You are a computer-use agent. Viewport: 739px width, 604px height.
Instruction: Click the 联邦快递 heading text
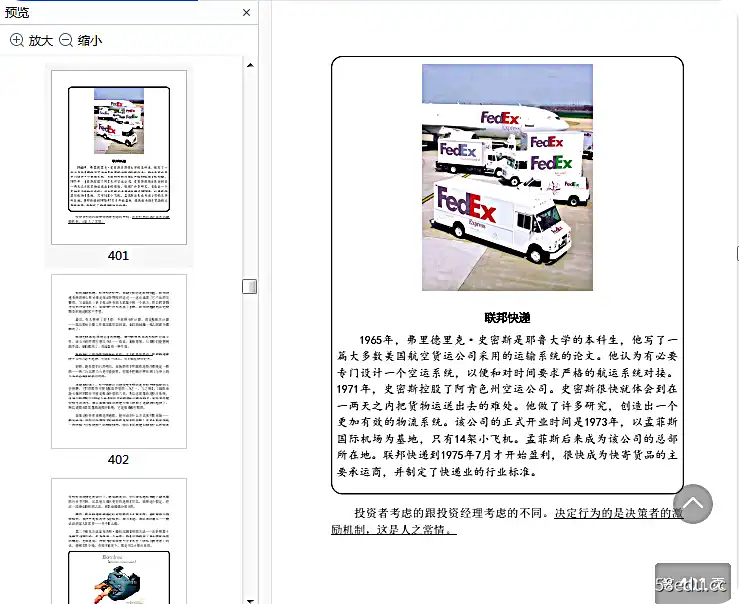click(x=507, y=318)
